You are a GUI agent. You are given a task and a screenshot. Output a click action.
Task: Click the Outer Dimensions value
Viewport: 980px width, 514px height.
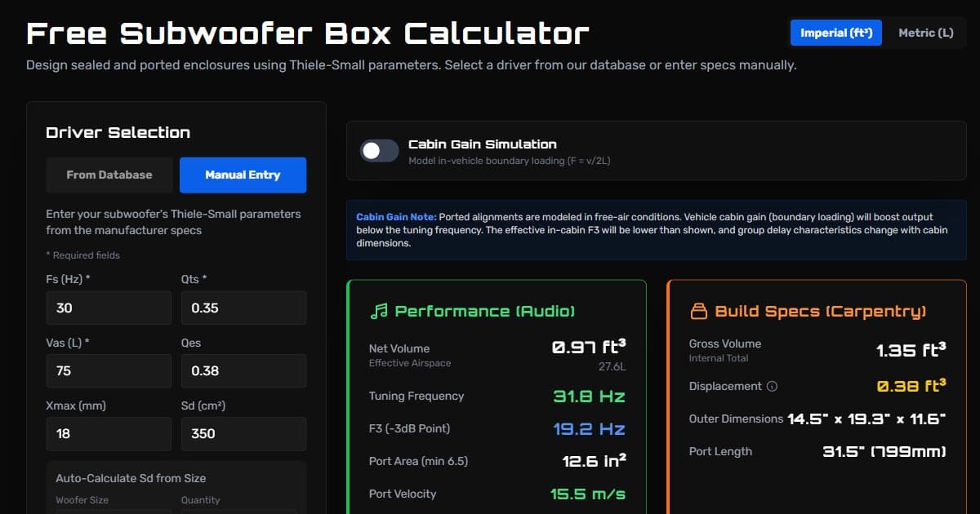click(866, 419)
